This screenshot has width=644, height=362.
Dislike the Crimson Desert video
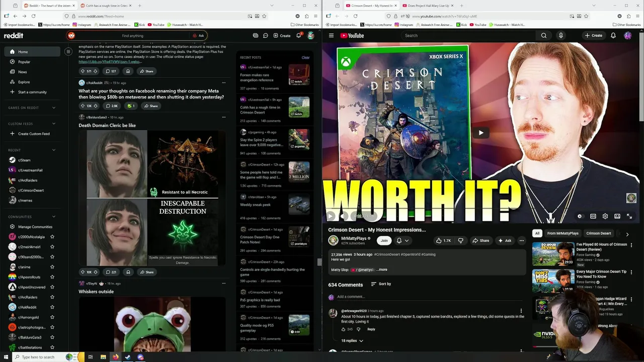click(x=460, y=241)
